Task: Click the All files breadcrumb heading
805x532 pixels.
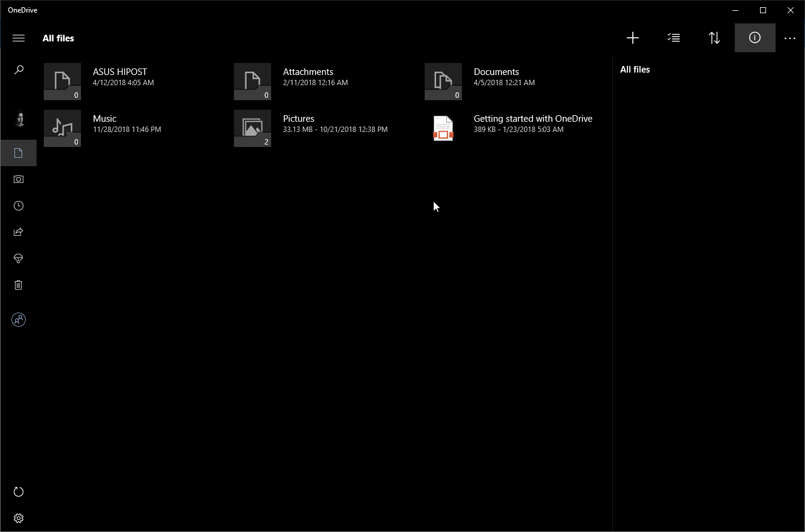Action: coord(58,38)
